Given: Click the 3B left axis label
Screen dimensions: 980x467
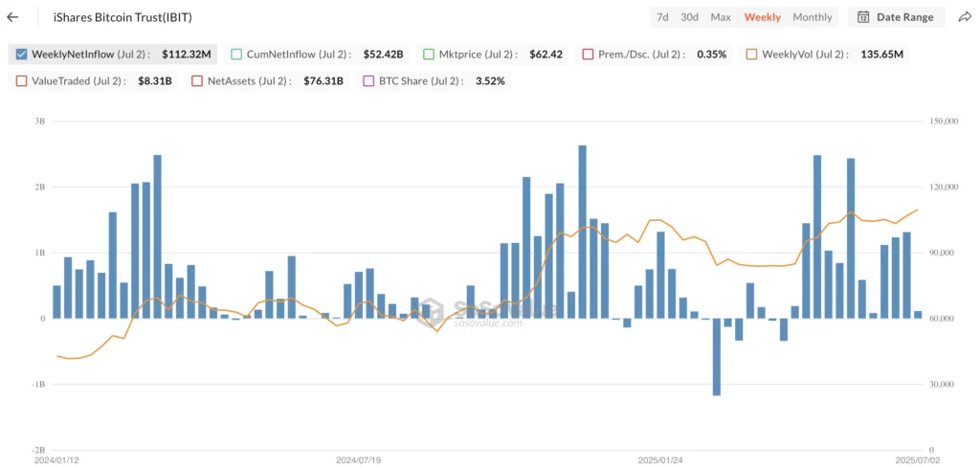Looking at the screenshot, I should [x=39, y=122].
